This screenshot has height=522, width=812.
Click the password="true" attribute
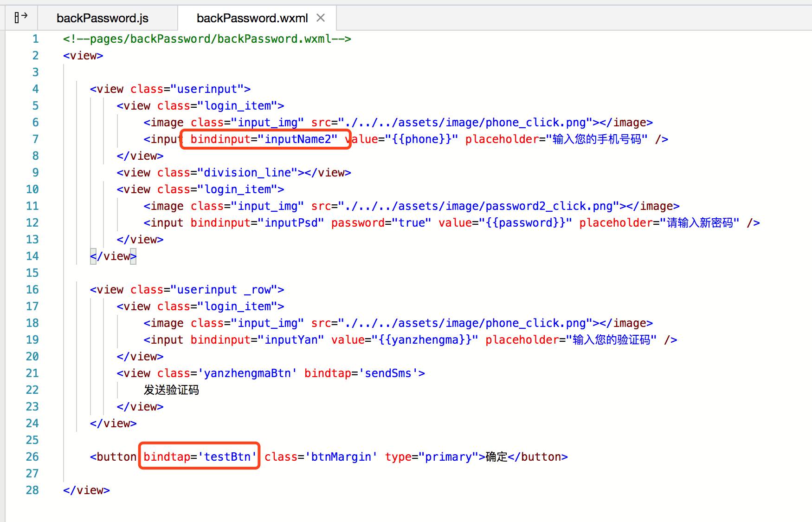(381, 223)
